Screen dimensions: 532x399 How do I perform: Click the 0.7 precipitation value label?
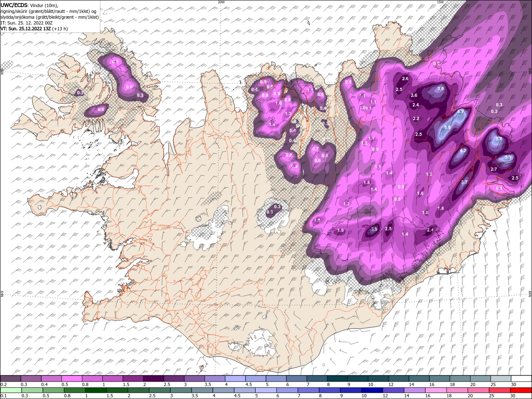point(315,149)
